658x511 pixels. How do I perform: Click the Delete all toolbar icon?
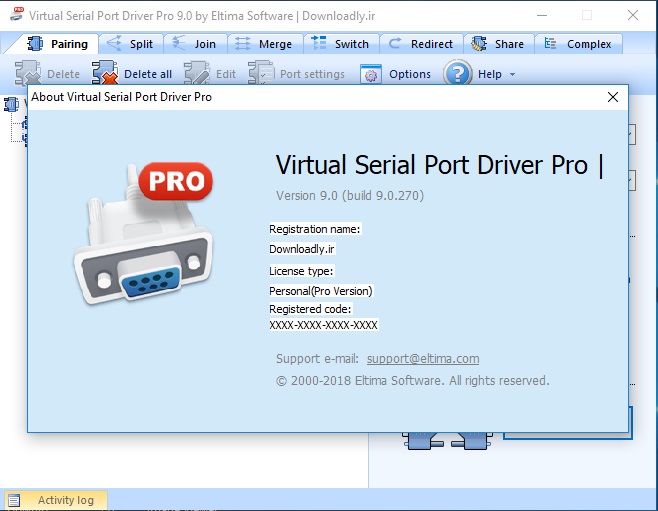pos(105,73)
